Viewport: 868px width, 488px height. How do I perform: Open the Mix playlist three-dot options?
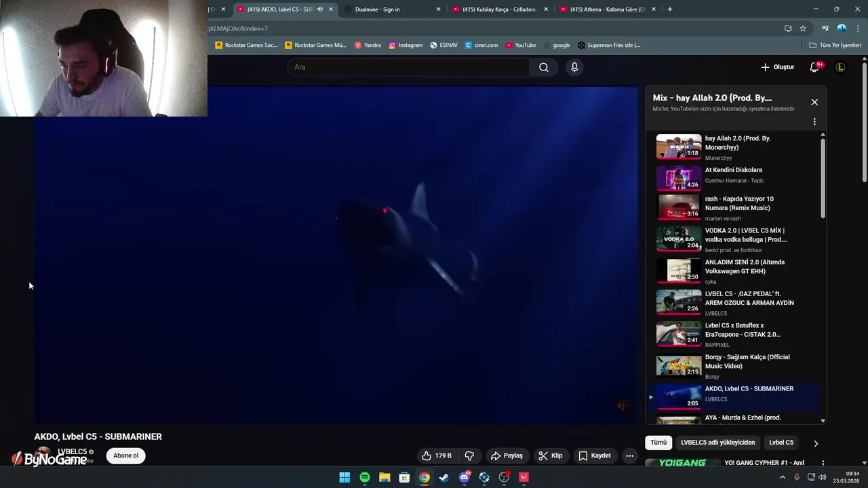coord(814,122)
